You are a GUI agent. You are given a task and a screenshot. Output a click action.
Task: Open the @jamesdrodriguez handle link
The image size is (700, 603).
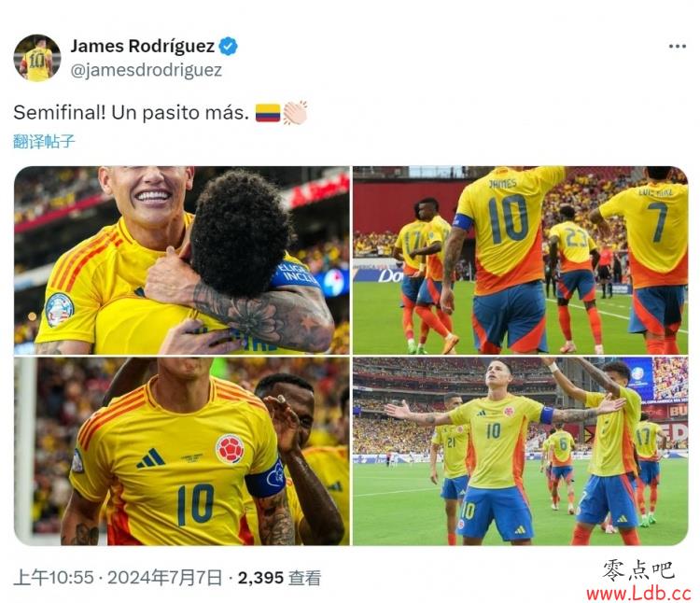tap(146, 70)
